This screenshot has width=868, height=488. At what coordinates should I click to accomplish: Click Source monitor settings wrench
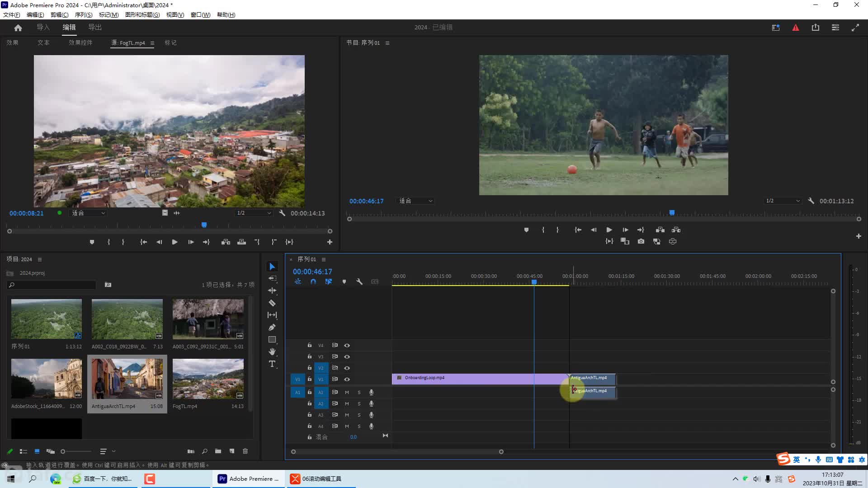(x=282, y=213)
